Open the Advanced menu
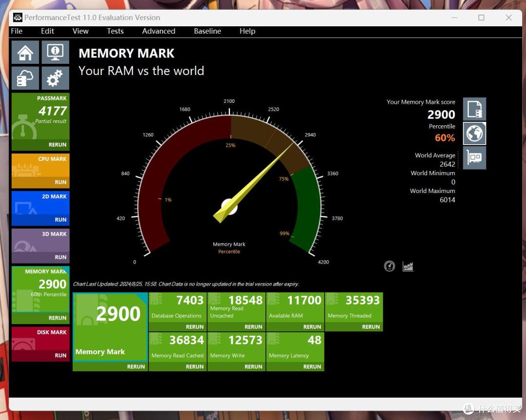The image size is (526, 420). pos(159,31)
